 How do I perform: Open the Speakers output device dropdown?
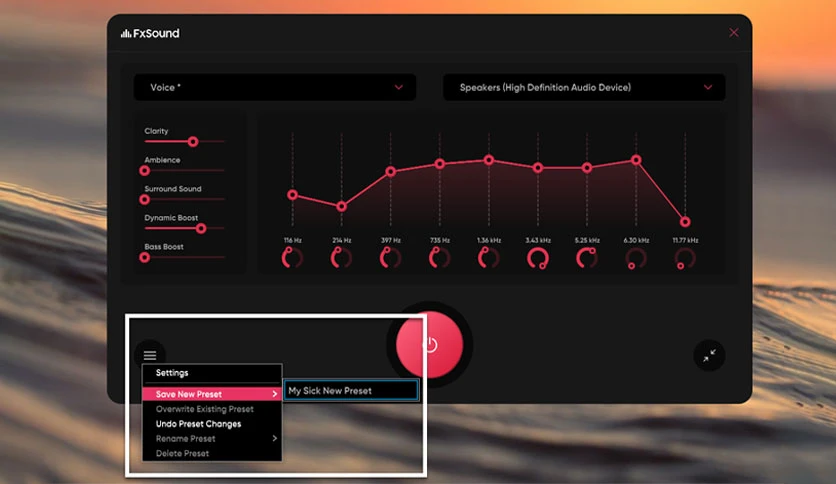[x=584, y=87]
